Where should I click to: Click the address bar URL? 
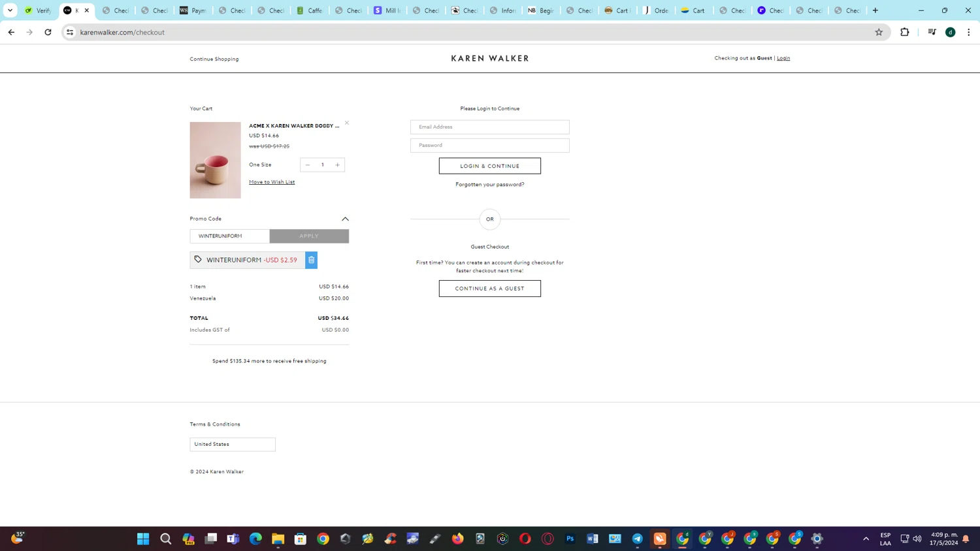(x=122, y=32)
